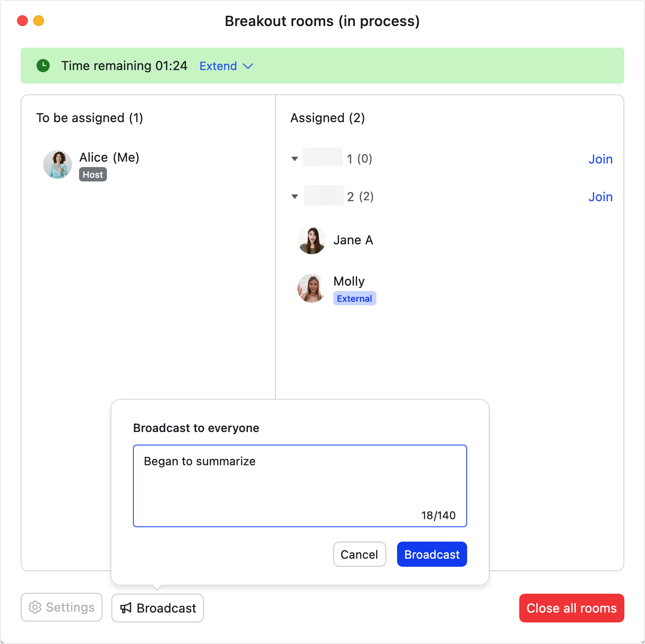Cancel the broadcast message

coord(359,554)
